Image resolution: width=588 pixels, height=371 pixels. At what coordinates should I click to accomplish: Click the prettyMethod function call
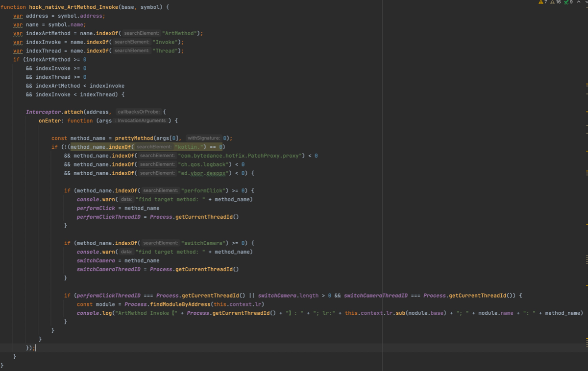pyautogui.click(x=134, y=139)
